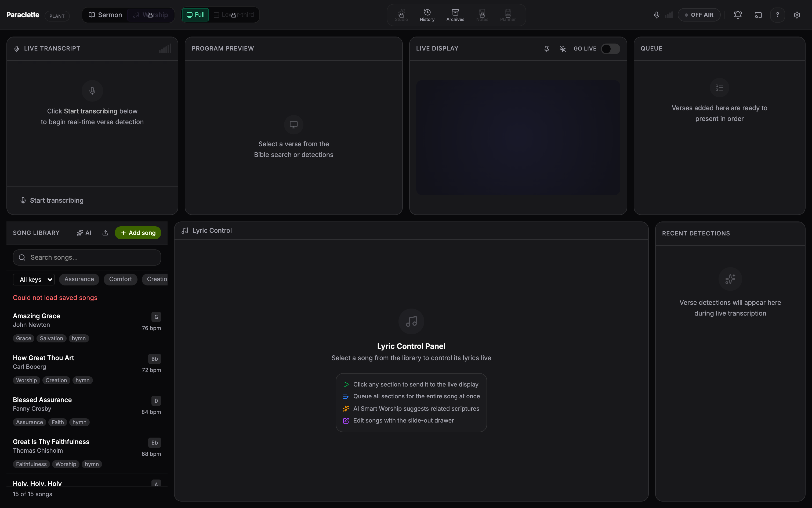
Task: Click the Salvation tag on Amazing Grace
Action: 51,338
